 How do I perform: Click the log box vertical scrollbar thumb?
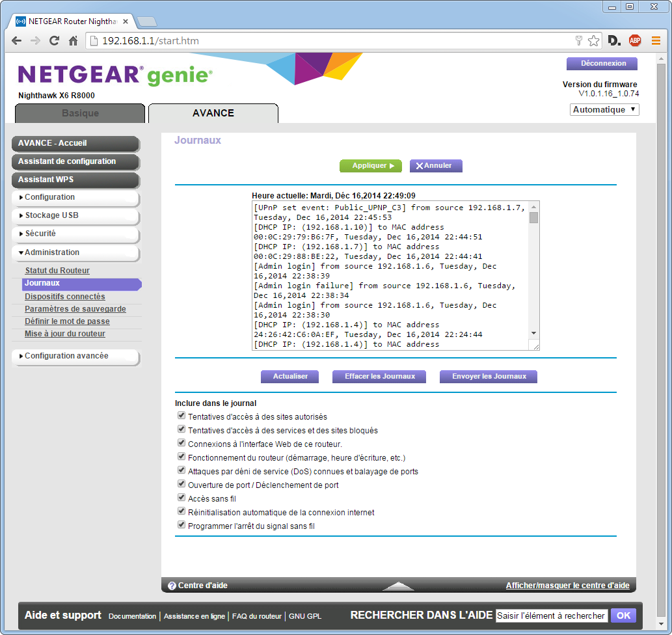click(533, 217)
